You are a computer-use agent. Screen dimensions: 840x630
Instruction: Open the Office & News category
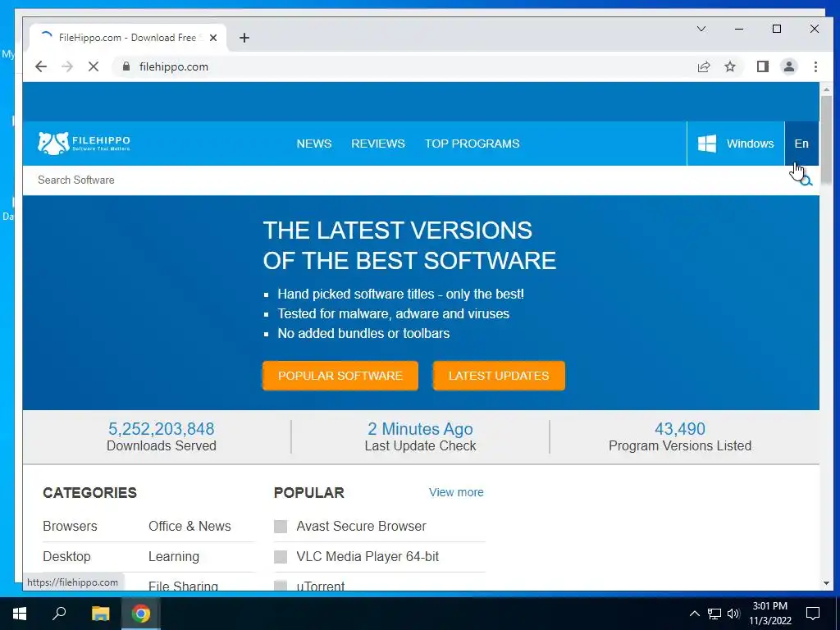189,526
